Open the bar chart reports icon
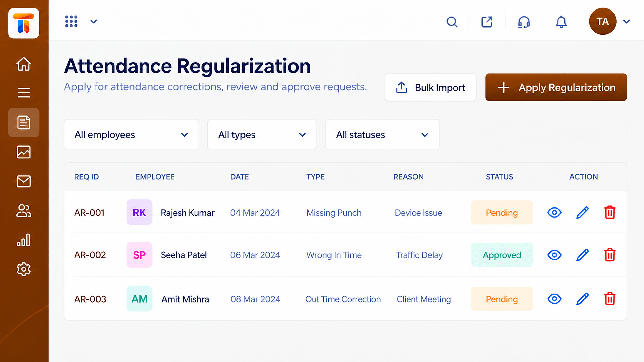644x362 pixels. (24, 240)
